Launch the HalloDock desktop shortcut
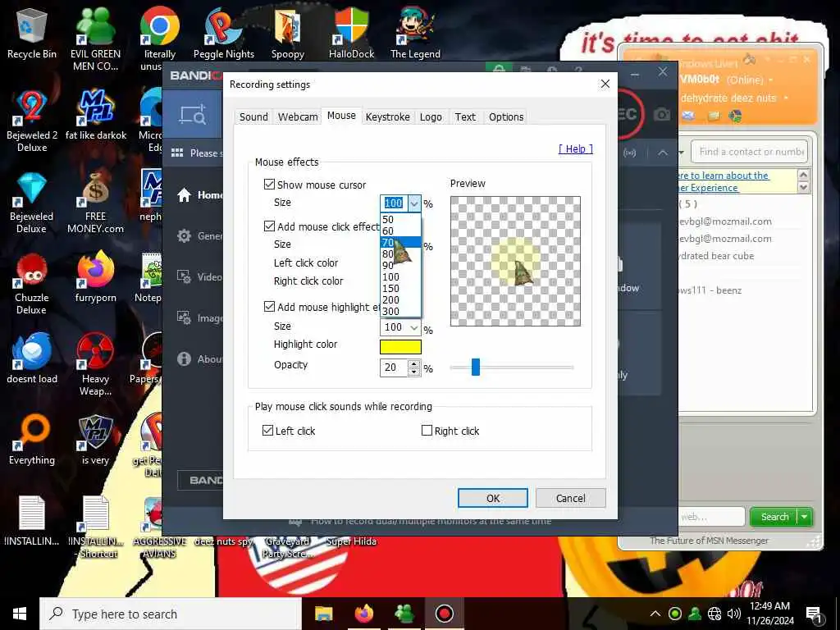 click(x=351, y=32)
